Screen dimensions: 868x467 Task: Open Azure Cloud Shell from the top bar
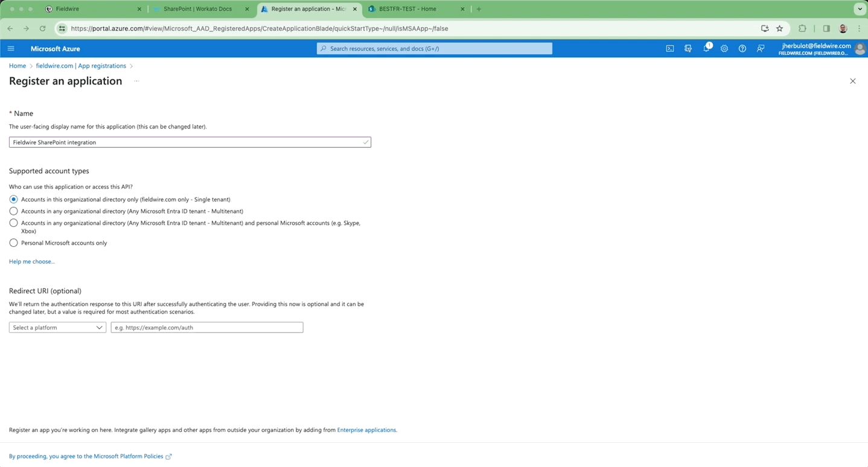coord(669,48)
